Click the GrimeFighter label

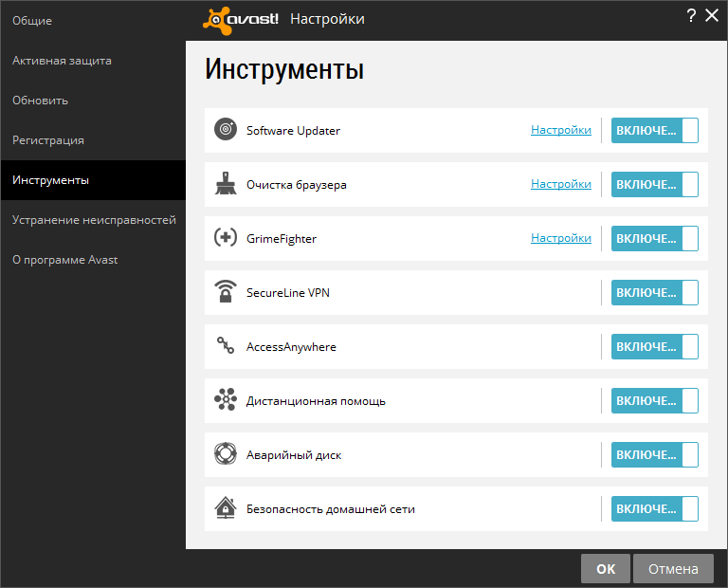pyautogui.click(x=282, y=239)
